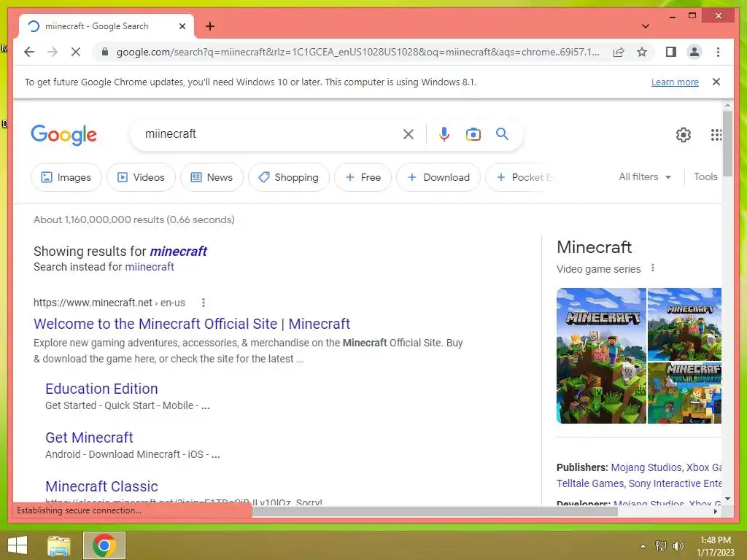Click the horizontal scrollbar thumb
This screenshot has width=747, height=560.
(x=435, y=511)
